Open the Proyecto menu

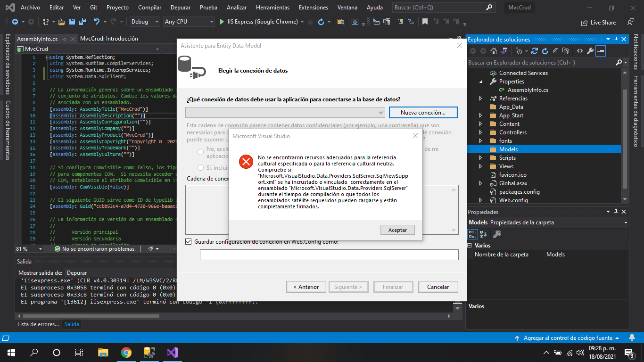[117, 8]
